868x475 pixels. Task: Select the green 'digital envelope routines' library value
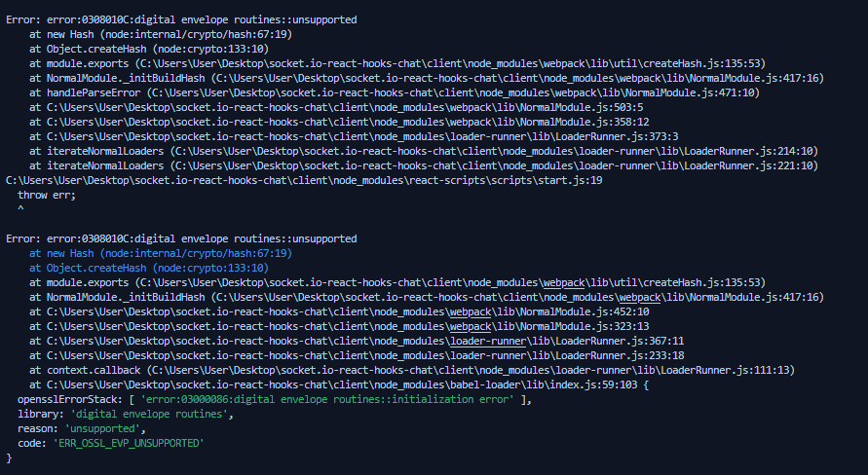click(149, 415)
